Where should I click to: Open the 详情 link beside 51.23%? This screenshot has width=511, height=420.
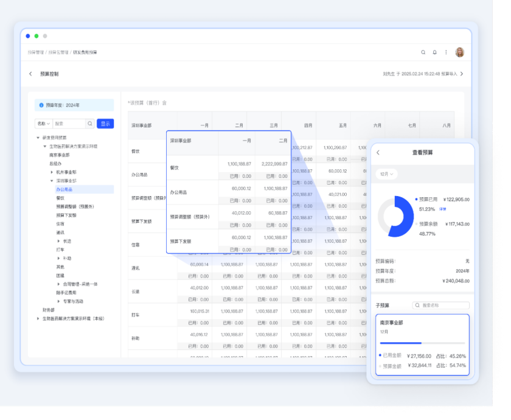tap(443, 209)
